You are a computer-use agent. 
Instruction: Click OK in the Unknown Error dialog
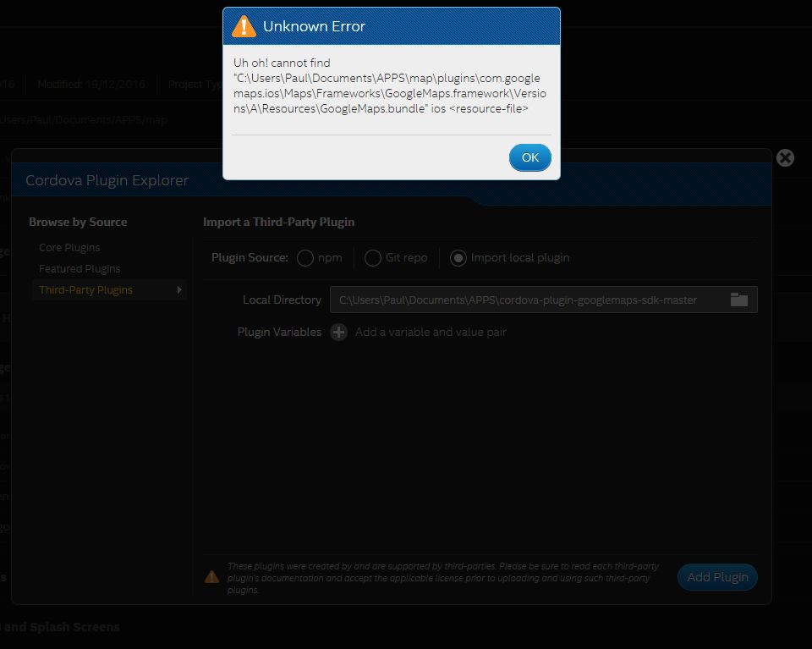tap(529, 157)
